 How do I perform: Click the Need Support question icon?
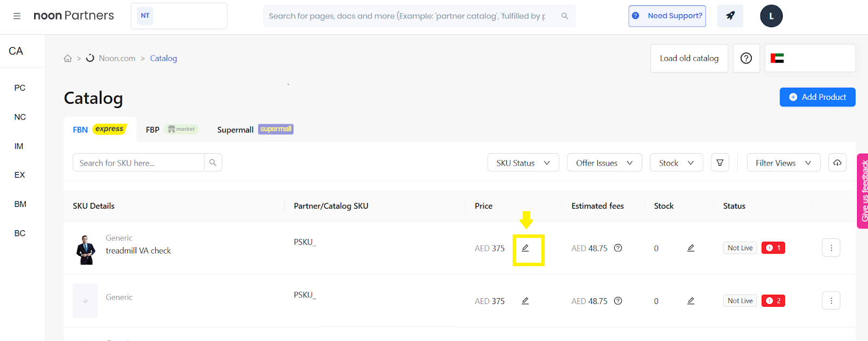click(636, 16)
